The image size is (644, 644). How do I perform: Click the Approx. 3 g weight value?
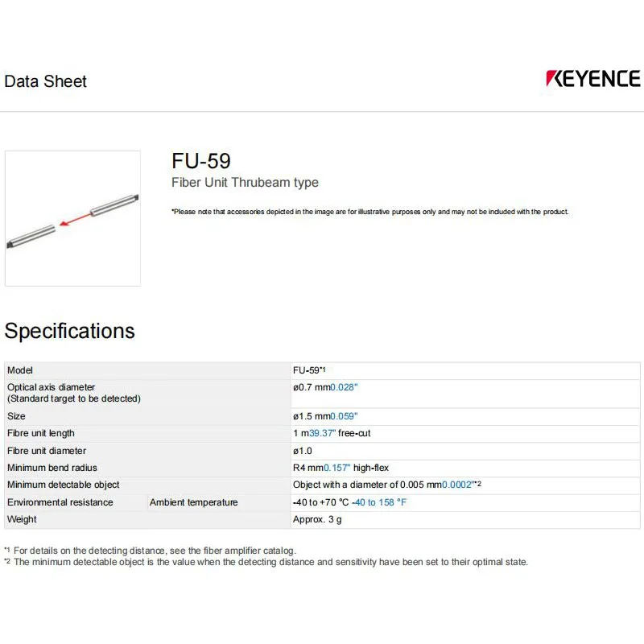[317, 519]
